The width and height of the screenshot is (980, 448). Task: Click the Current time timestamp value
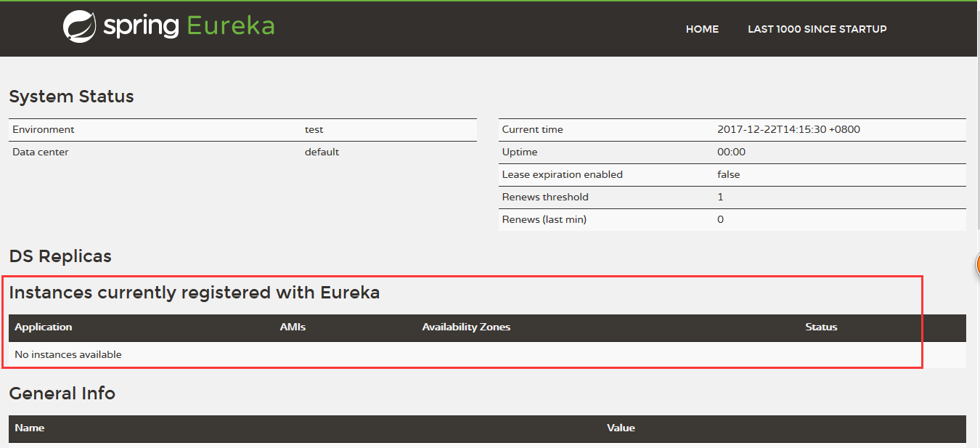tap(788, 130)
